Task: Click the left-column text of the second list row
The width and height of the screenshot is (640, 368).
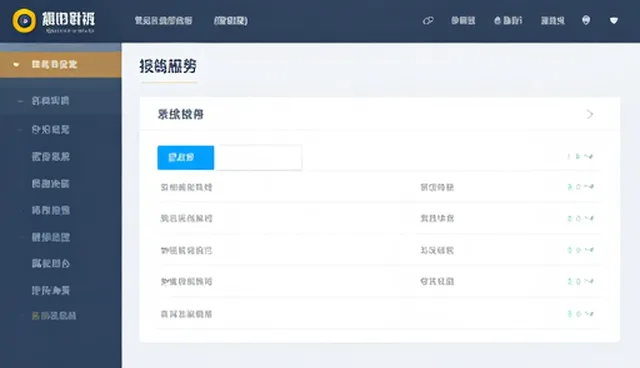Action: click(x=187, y=219)
